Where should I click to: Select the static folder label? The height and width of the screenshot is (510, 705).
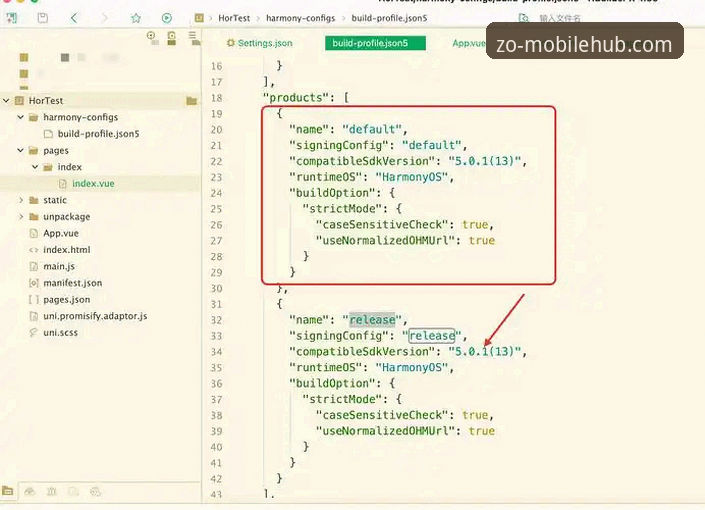coord(55,200)
